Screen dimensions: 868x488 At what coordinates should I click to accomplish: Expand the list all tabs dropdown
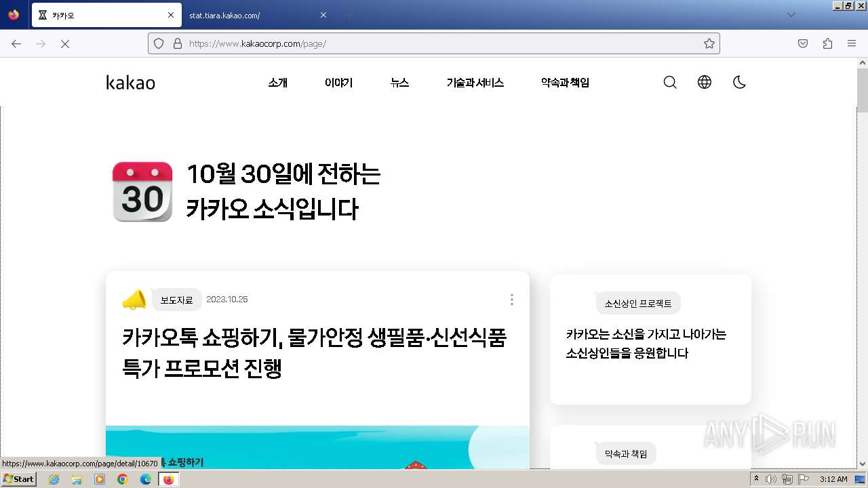point(791,15)
